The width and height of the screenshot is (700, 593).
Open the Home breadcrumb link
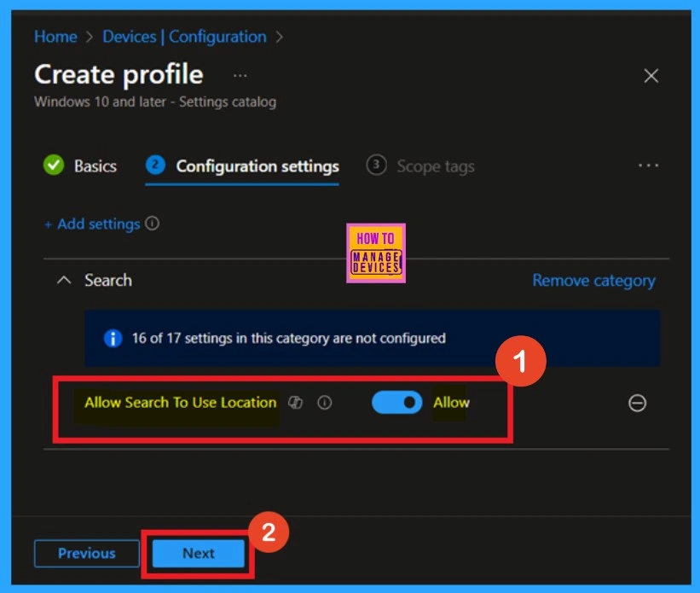55,37
